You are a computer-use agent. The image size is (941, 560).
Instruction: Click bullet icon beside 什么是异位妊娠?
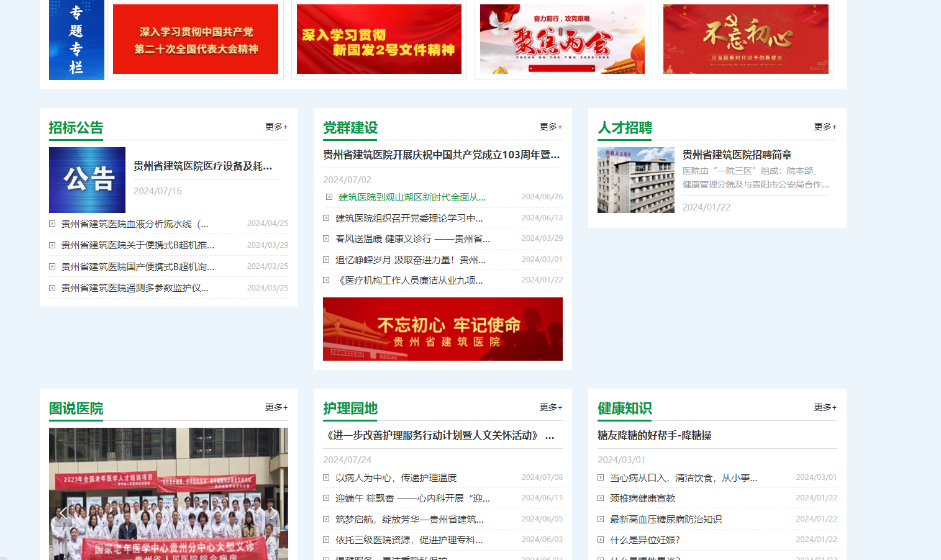601,540
